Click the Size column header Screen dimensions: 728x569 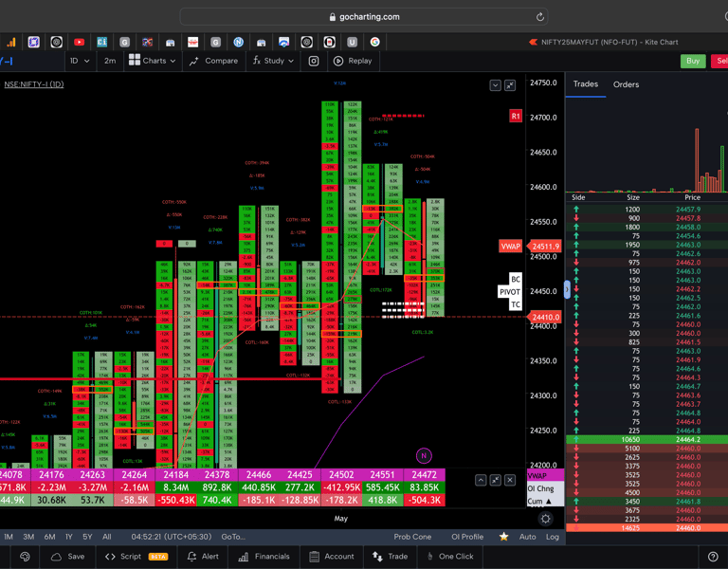tap(633, 197)
